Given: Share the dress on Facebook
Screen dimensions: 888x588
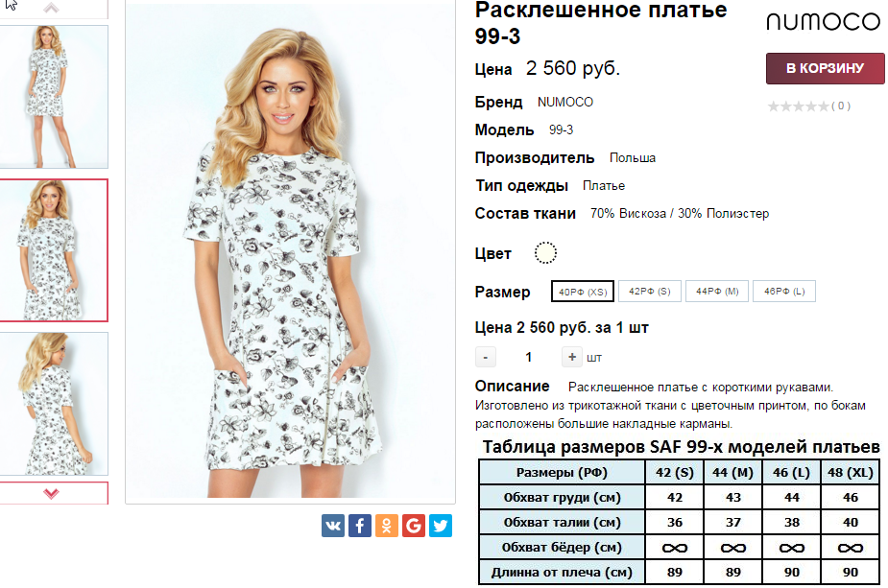Looking at the screenshot, I should point(360,526).
